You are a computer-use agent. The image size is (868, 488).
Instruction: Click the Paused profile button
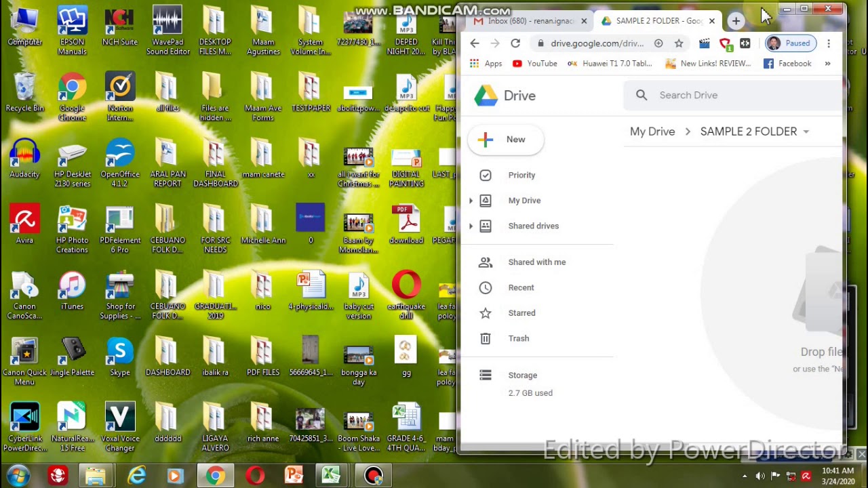tap(789, 43)
